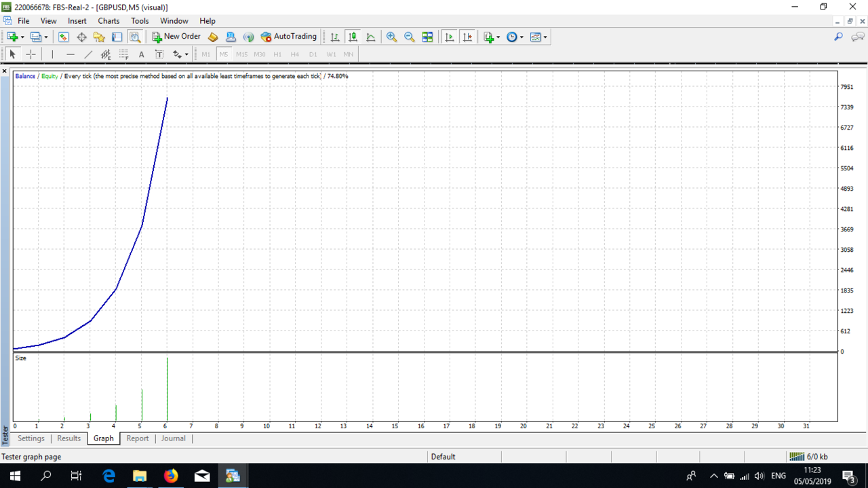Open the Insert menu

pyautogui.click(x=77, y=21)
